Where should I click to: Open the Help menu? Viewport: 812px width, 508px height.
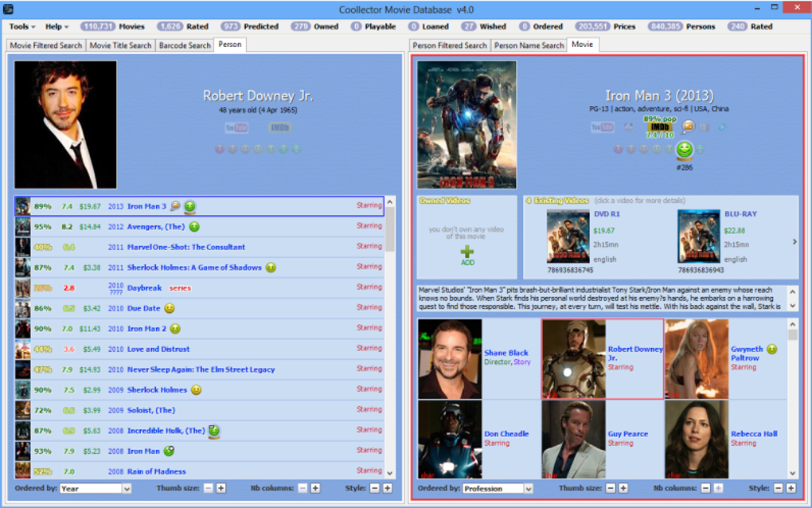click(57, 26)
